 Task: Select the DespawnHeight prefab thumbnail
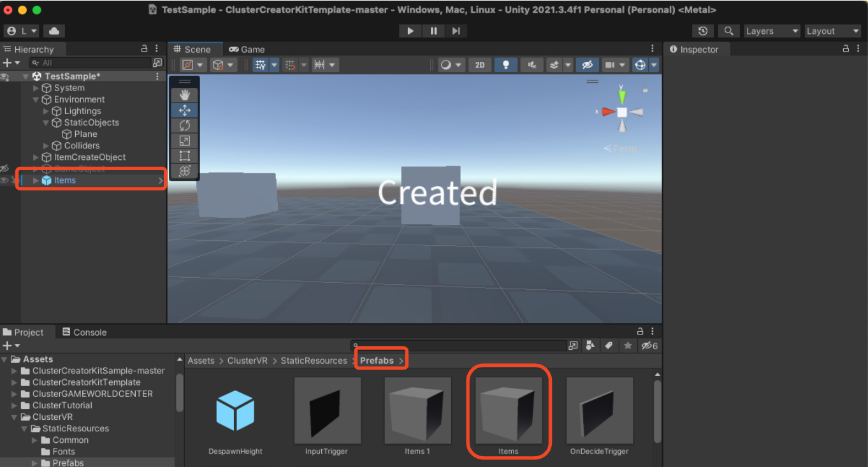(x=236, y=411)
